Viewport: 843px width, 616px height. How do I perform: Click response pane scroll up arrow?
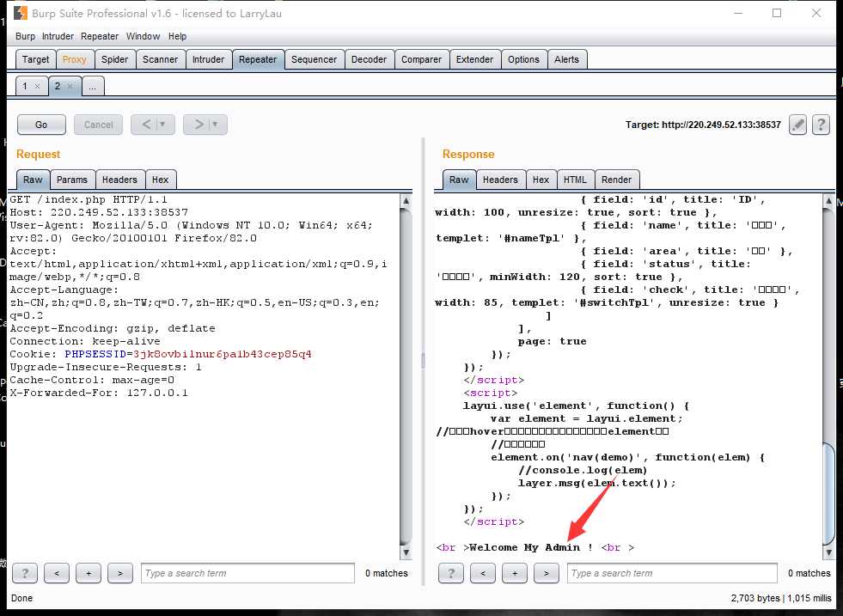coord(828,200)
